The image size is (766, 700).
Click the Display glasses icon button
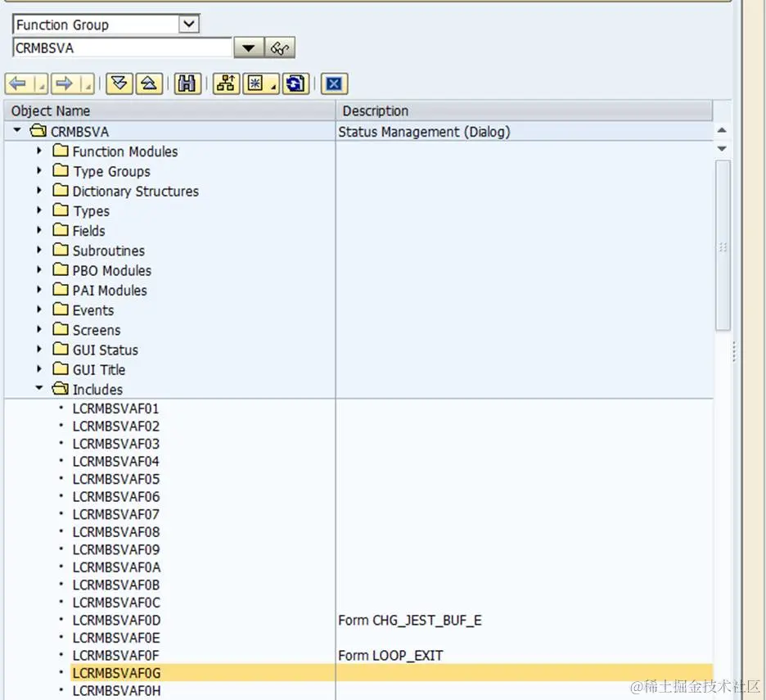[280, 48]
